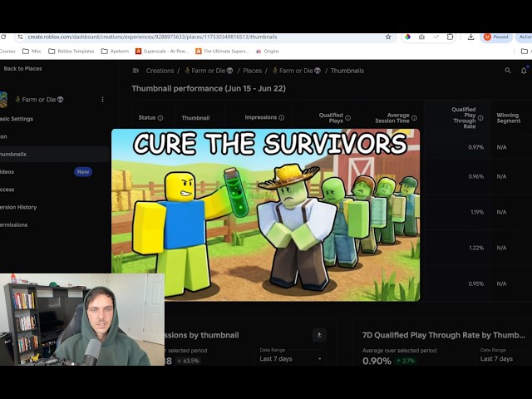Click the 0.90% average value

click(x=377, y=361)
